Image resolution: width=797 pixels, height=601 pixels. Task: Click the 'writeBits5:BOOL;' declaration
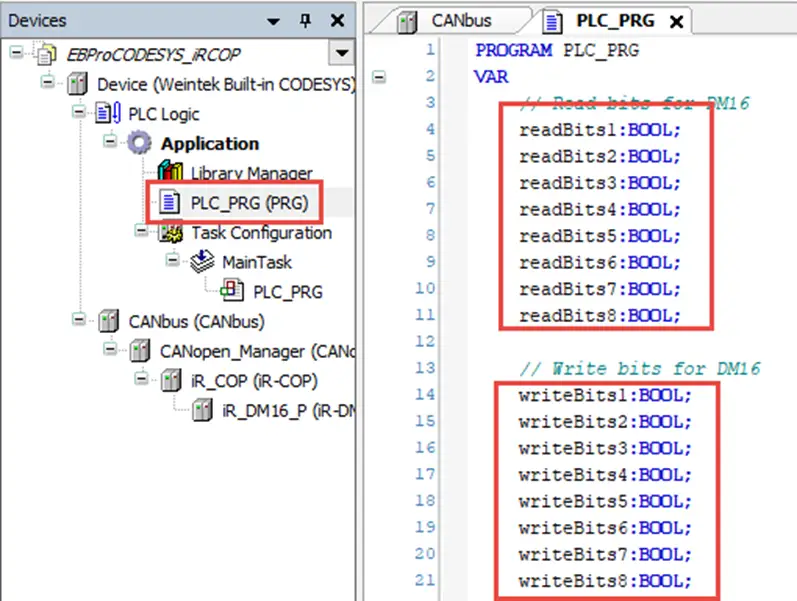coord(605,501)
